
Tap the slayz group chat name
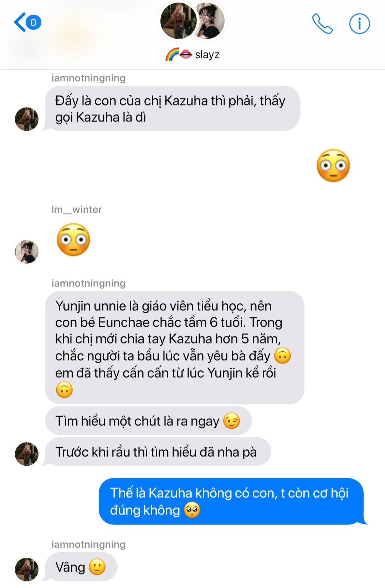[x=192, y=55]
